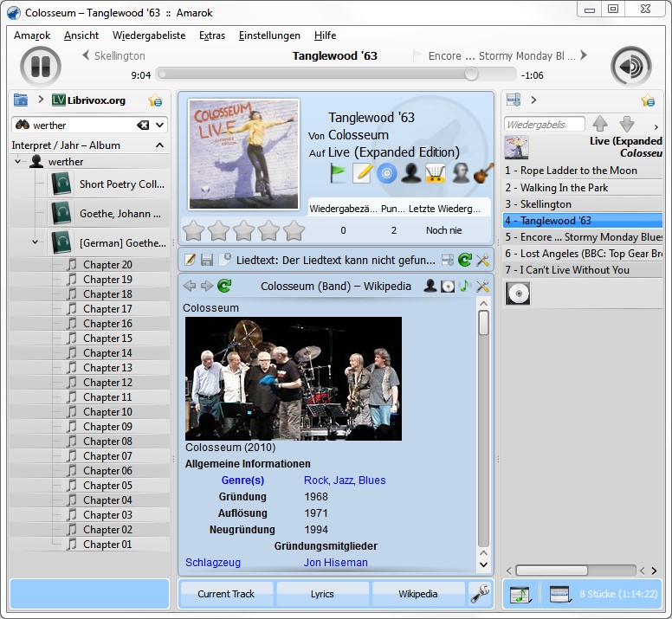Open applet configuration wrench icon

coord(480,594)
